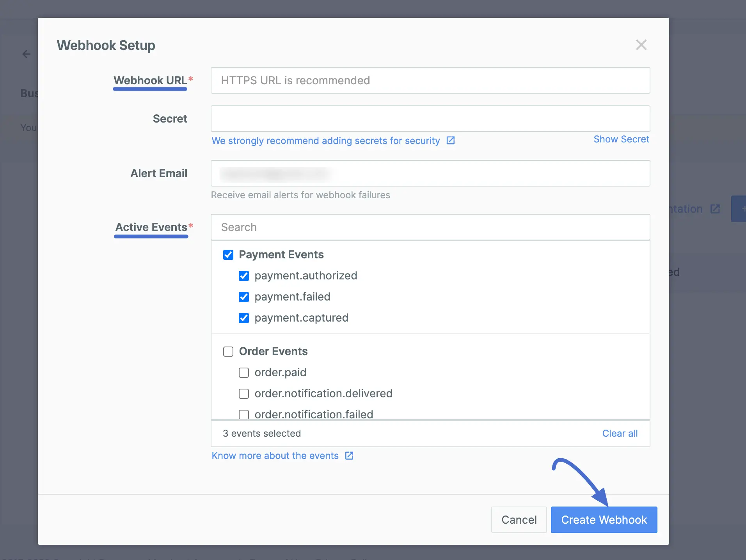
Task: Click the Cancel button
Action: tap(519, 519)
